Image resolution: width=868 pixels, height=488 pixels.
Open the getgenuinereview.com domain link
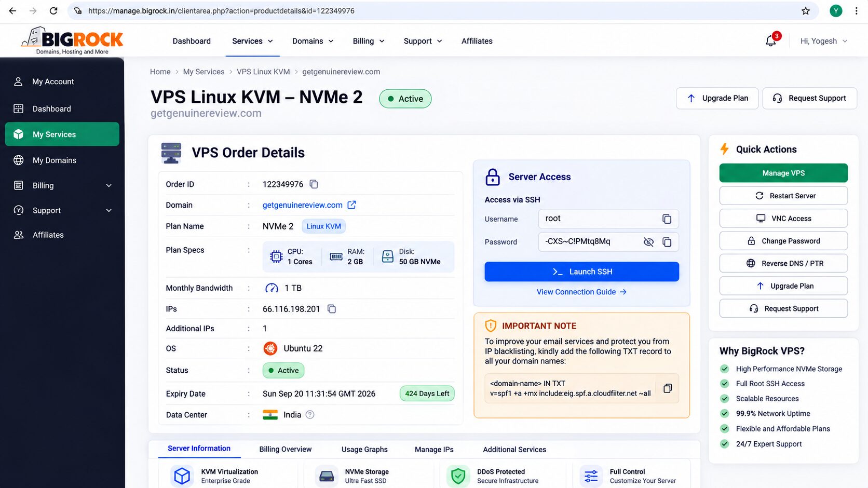(x=302, y=205)
